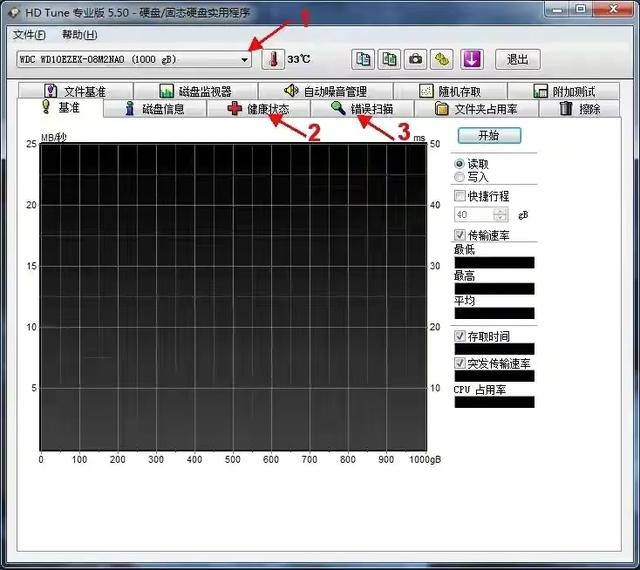
Task: Click the copy screenshot to clipboard icon
Action: point(389,59)
